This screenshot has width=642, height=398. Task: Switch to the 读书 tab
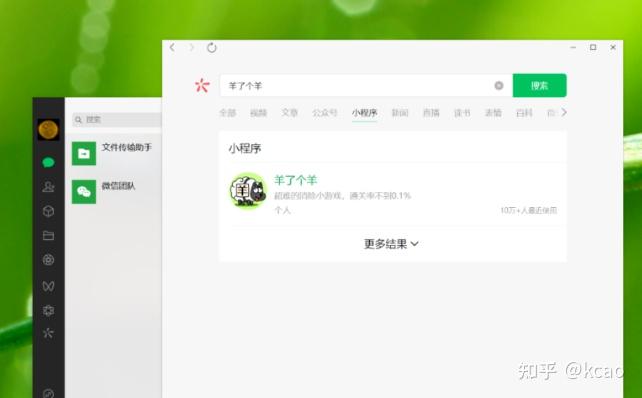click(x=462, y=113)
